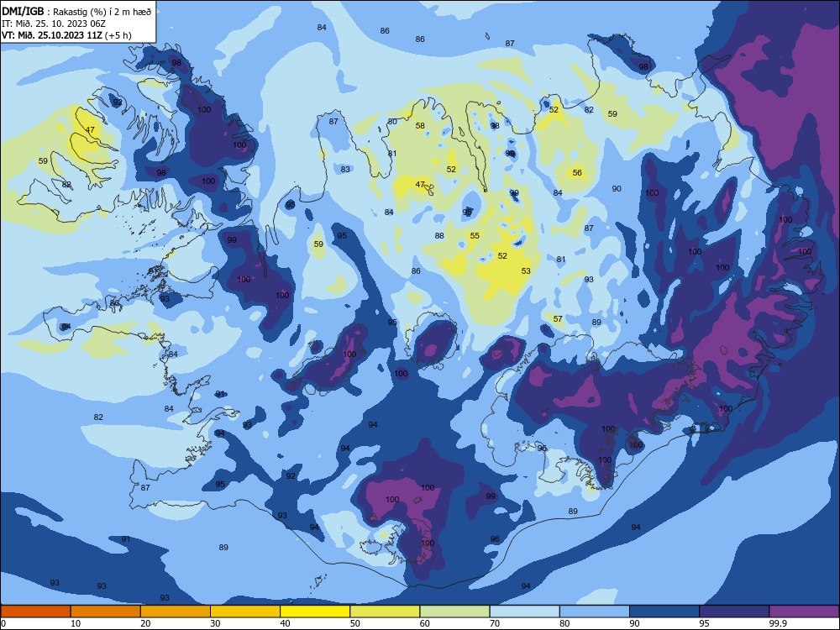This screenshot has width=840, height=630.
Task: Click the map humidity value '88'
Action: pos(440,236)
